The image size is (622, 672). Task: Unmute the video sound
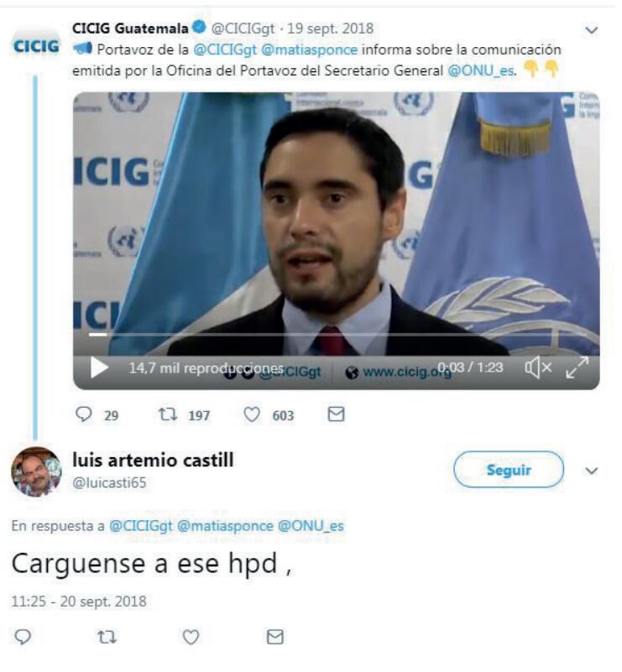coord(538,367)
